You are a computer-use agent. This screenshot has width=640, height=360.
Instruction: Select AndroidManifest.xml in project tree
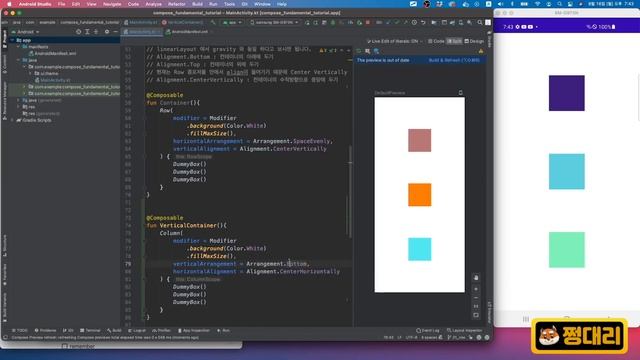[52, 53]
